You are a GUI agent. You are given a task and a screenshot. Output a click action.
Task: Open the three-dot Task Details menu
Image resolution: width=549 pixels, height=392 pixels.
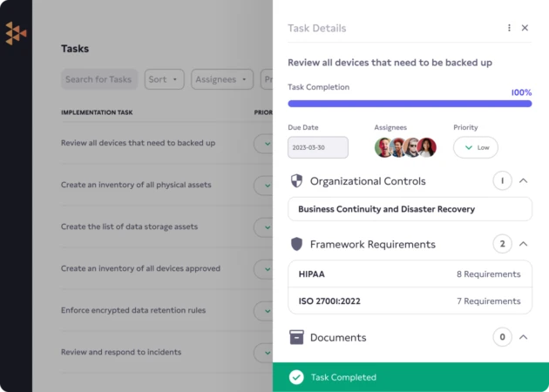tap(510, 28)
